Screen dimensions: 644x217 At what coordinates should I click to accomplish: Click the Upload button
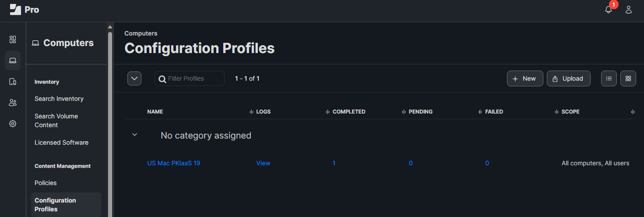coord(568,78)
